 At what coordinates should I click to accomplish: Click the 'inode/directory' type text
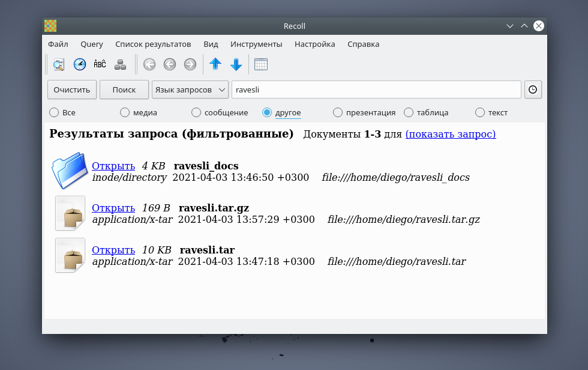pyautogui.click(x=130, y=178)
